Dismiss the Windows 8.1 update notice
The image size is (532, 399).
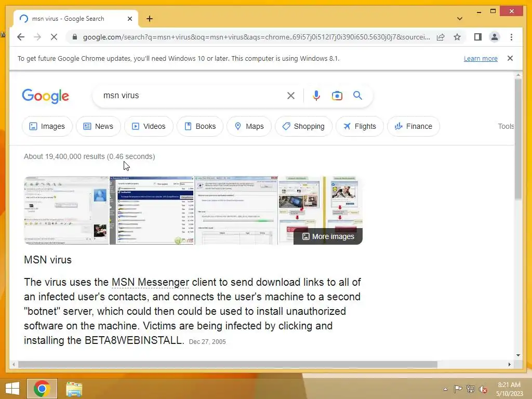[x=510, y=58]
